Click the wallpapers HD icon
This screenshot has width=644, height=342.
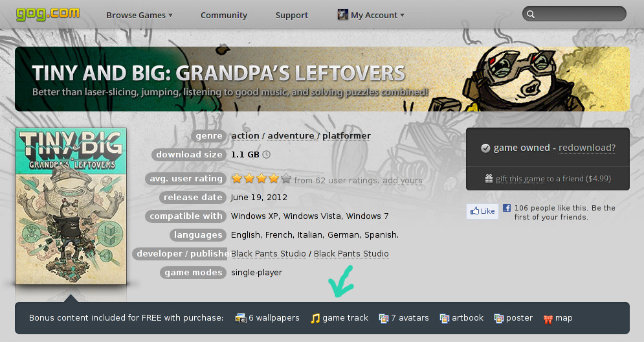[x=241, y=318]
